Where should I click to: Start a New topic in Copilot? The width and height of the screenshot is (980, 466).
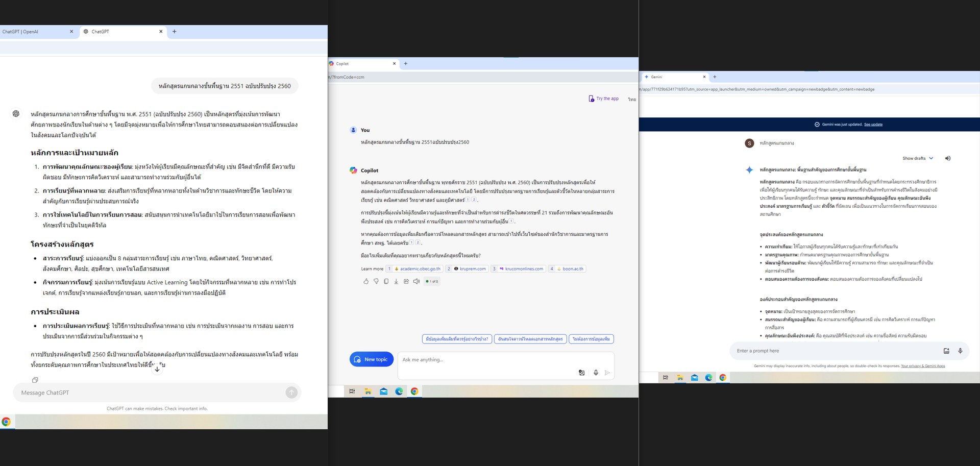click(371, 359)
